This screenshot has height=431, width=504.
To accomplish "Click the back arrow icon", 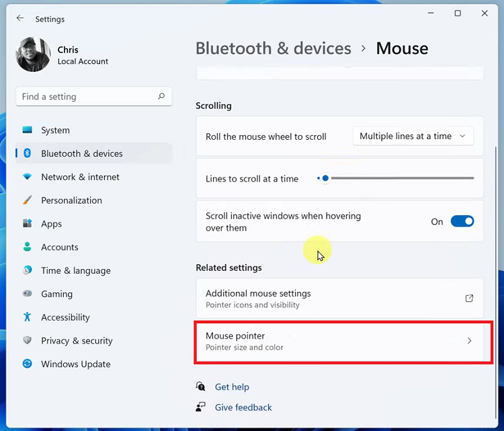I will 20,18.
